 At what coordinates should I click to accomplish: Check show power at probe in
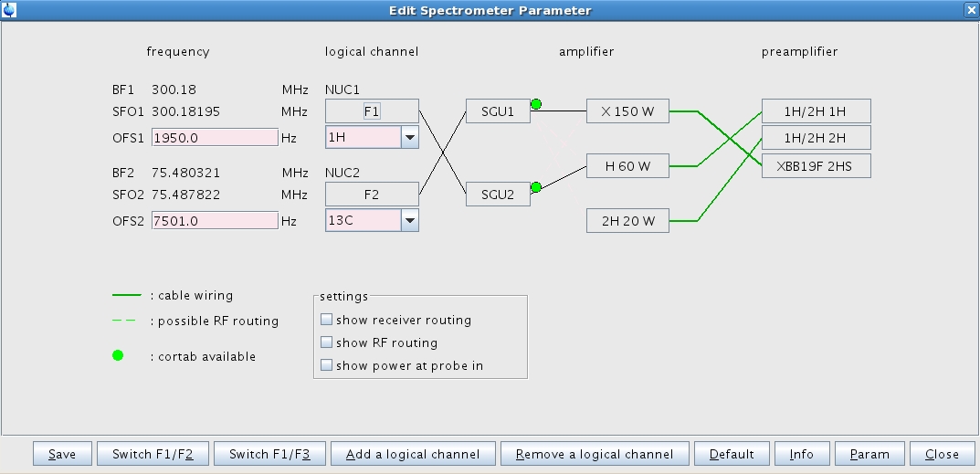pyautogui.click(x=327, y=365)
